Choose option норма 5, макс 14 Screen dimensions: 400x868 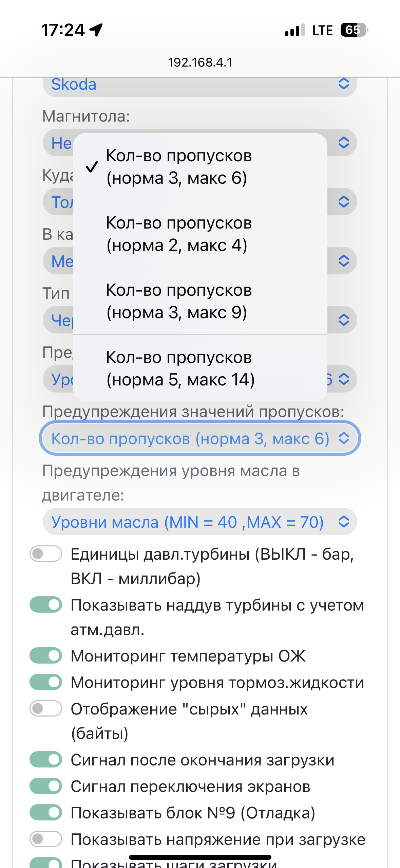pos(200,368)
